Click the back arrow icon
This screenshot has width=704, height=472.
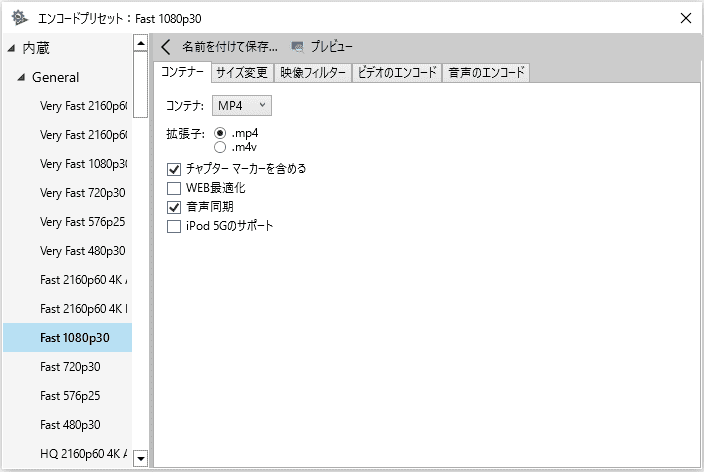tap(167, 47)
